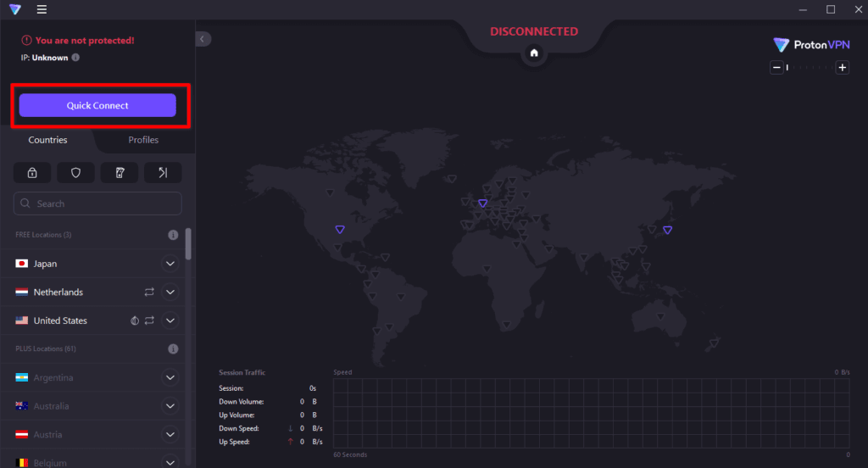
Task: Collapse the sidebar with the arrow
Action: 203,39
